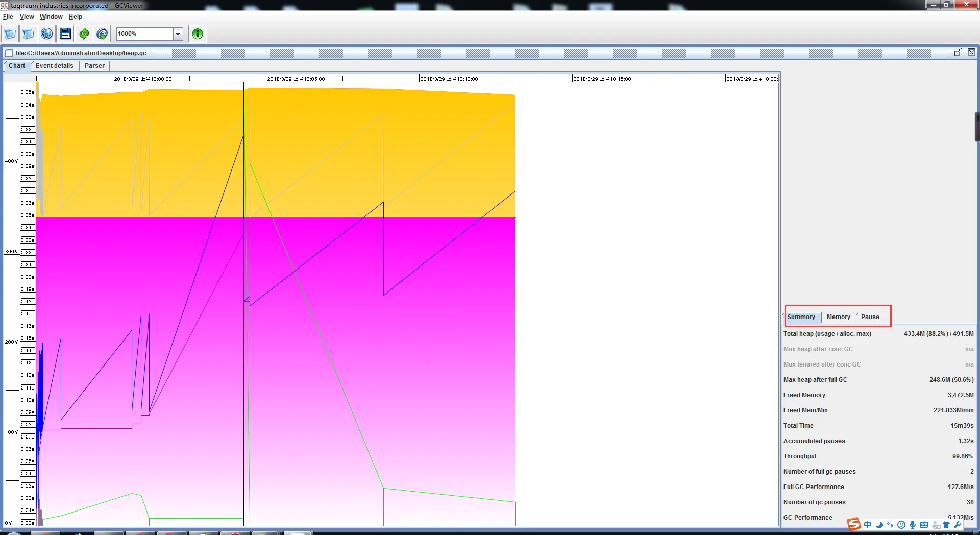Click the Parser tab
Screen dimensions: 980x535
point(94,66)
